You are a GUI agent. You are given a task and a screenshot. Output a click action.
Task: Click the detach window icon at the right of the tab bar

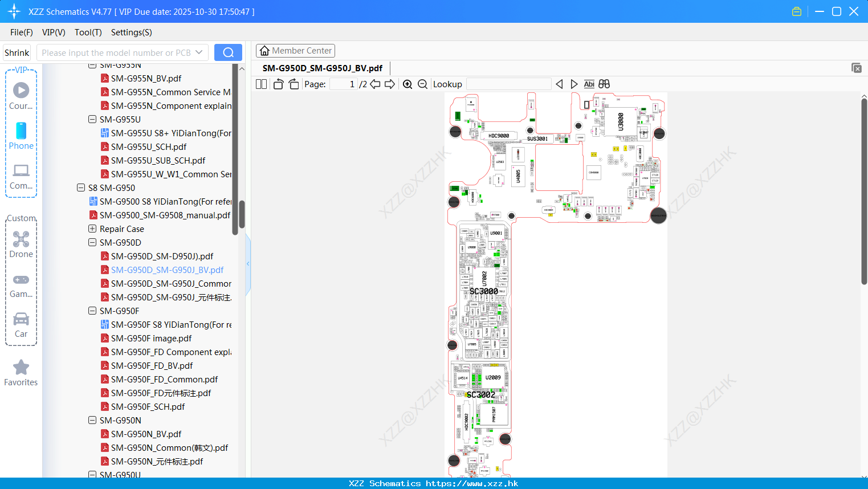tap(857, 68)
